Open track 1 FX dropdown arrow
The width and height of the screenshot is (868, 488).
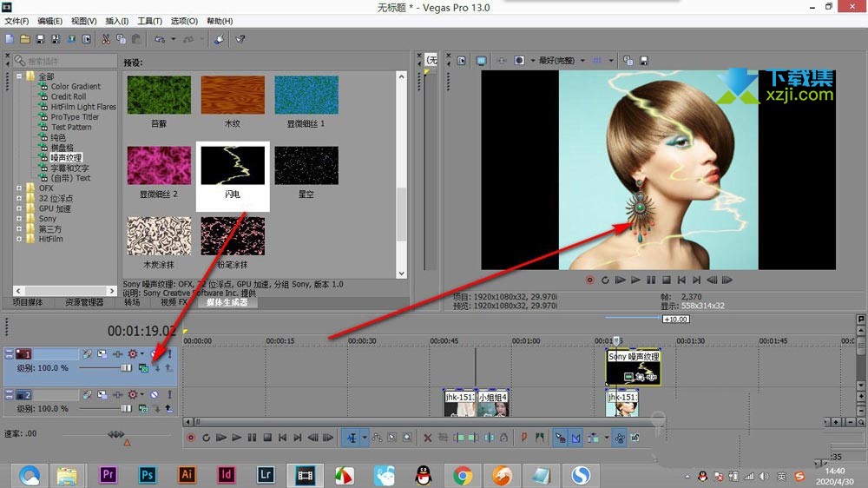(x=142, y=353)
